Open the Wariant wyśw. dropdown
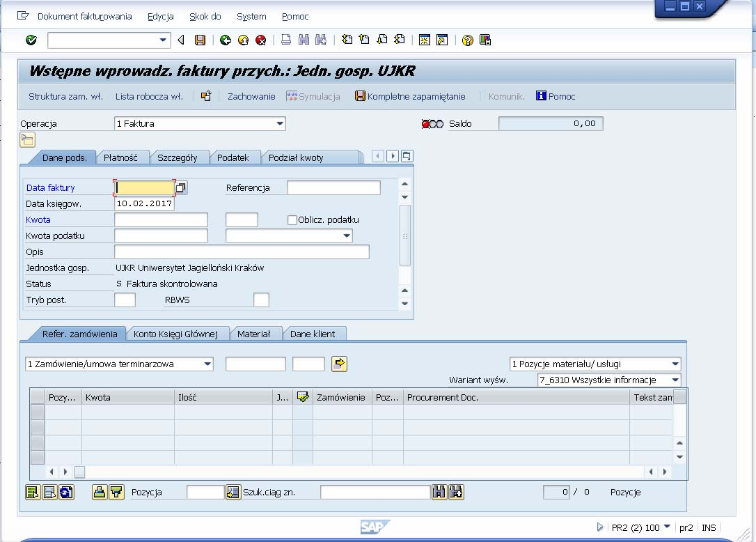This screenshot has height=542, width=756. point(675,380)
